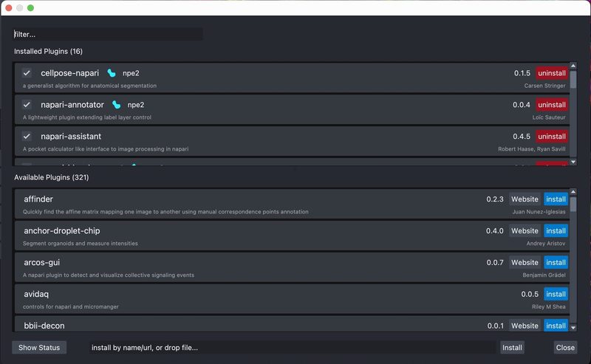
Task: Uninstall the napari-annotator plugin
Action: (x=551, y=105)
